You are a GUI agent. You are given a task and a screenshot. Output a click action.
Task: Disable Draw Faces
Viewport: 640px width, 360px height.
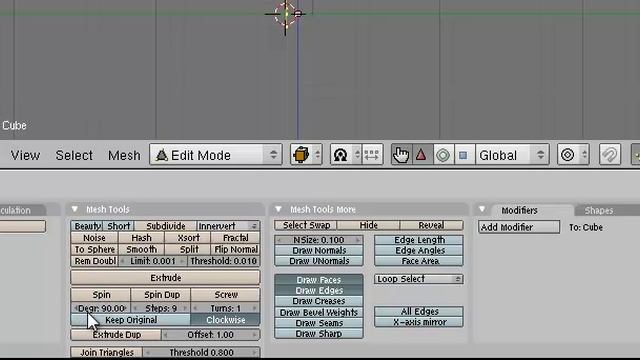pos(319,280)
